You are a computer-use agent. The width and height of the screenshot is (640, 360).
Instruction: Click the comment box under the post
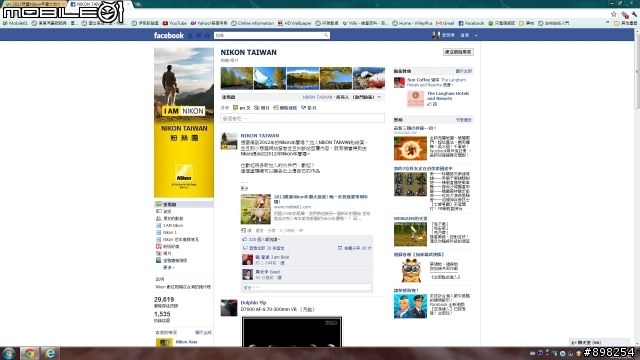click(307, 287)
